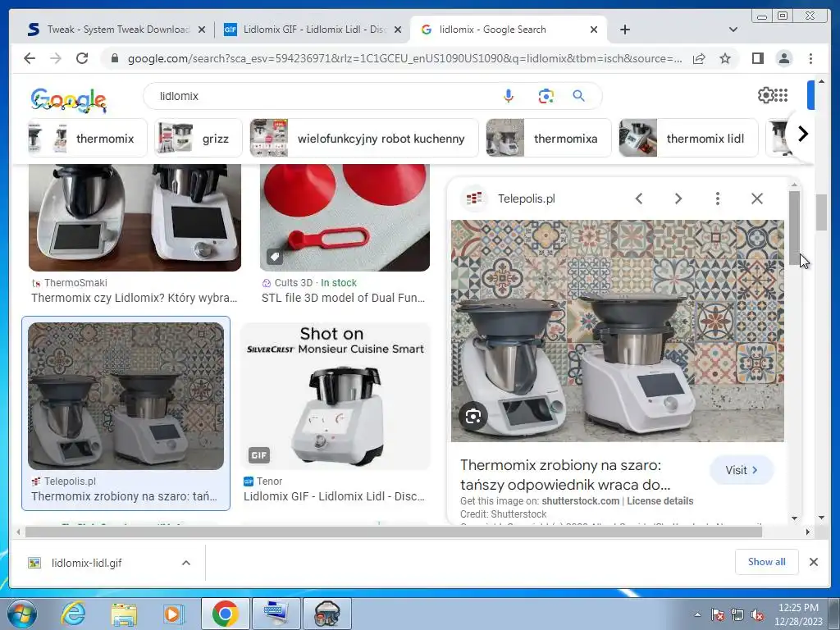
Task: Open the Google logo homepage link
Action: (x=69, y=99)
